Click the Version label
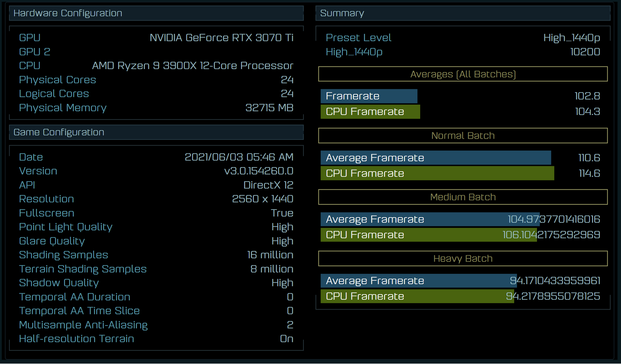The width and height of the screenshot is (621, 364). click(x=38, y=171)
